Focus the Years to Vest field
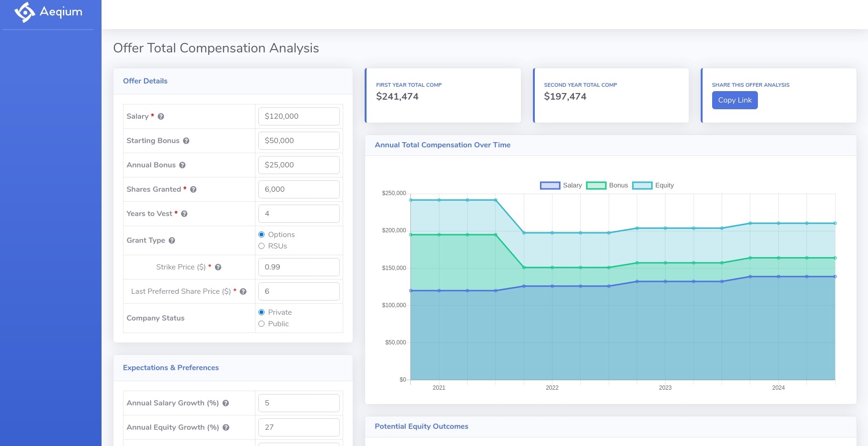 pos(299,214)
